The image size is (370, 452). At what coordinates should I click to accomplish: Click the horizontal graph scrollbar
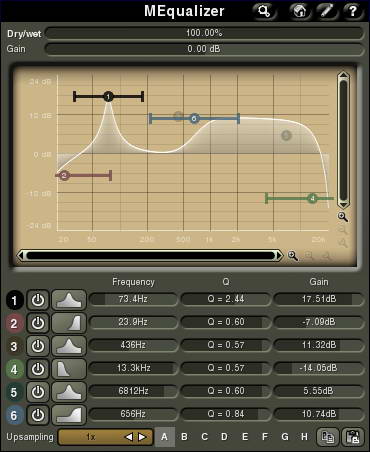[x=150, y=256]
